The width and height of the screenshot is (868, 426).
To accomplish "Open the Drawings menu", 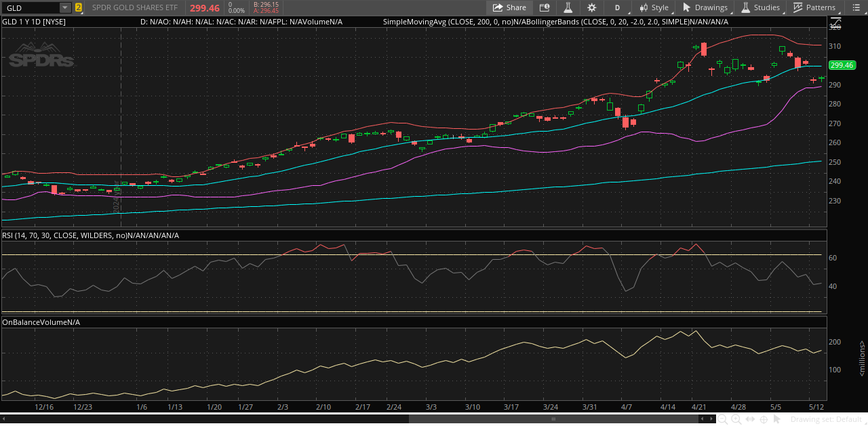I will click(705, 7).
